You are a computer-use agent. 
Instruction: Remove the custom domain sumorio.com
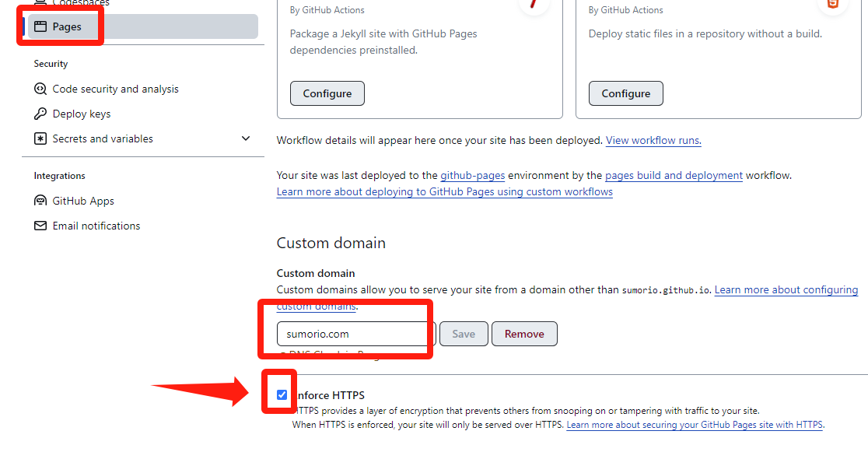tap(524, 334)
